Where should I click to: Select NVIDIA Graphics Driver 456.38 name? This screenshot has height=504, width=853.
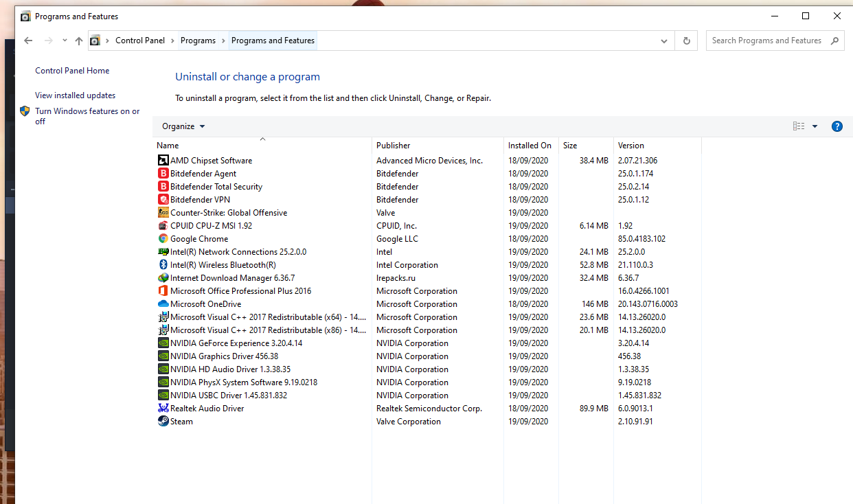[225, 356]
